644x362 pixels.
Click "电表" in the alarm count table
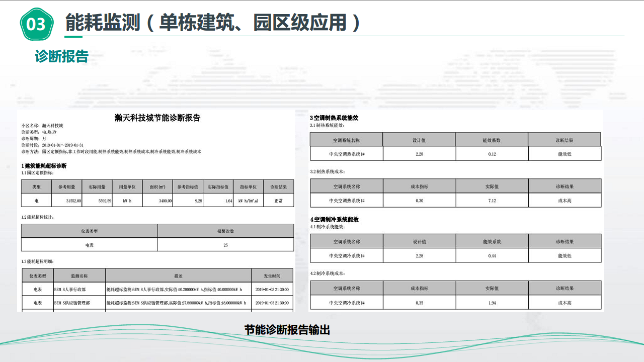point(89,245)
